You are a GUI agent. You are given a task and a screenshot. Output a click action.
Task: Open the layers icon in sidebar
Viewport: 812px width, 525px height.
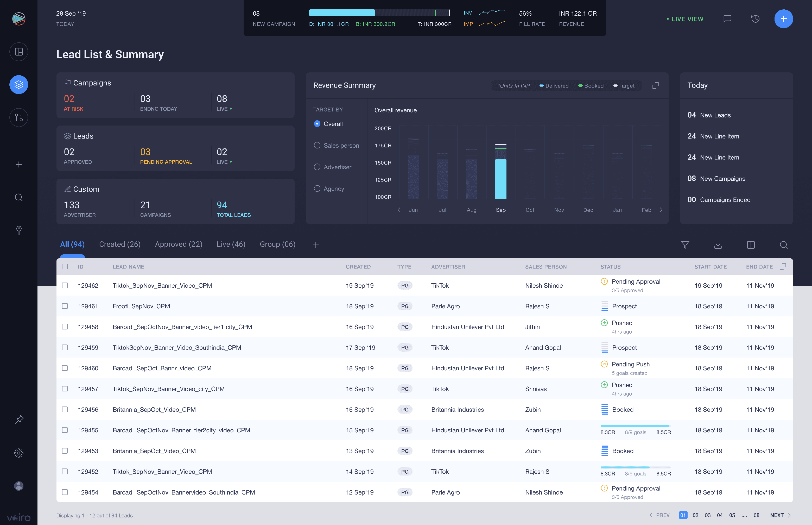tap(19, 85)
